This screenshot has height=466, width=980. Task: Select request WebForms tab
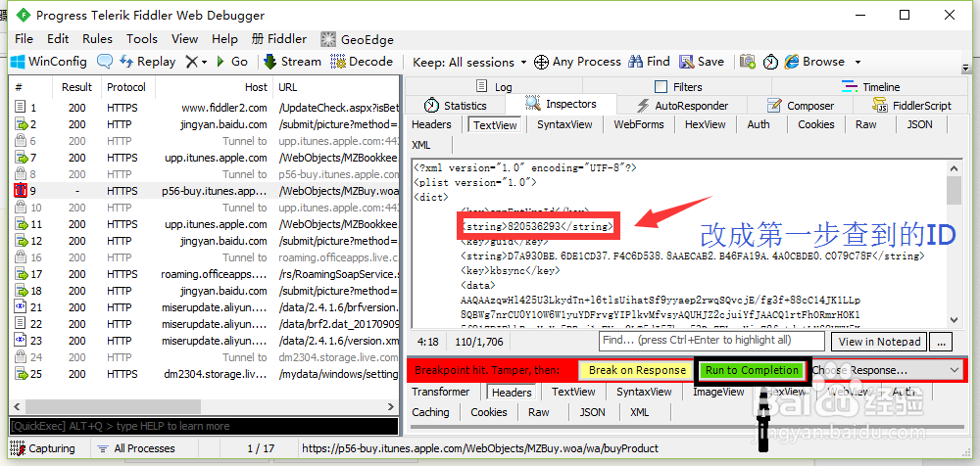(639, 124)
